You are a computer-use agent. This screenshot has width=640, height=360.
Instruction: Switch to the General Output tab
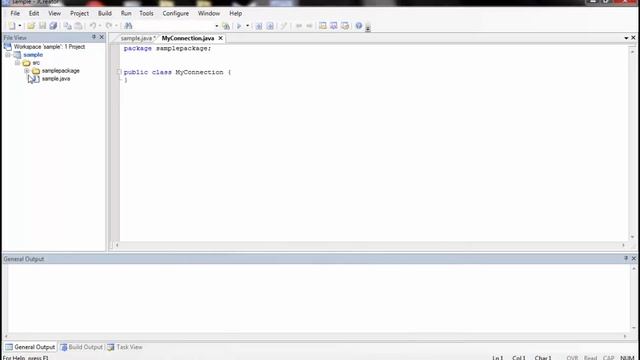[x=30, y=347]
